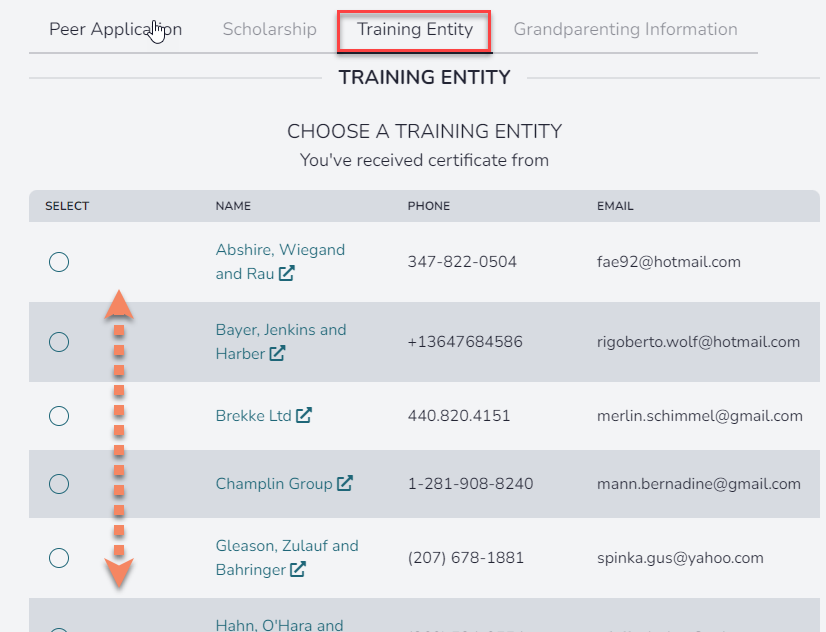Click the EMAIL column header
Screen dimensions: 826x632
click(615, 206)
